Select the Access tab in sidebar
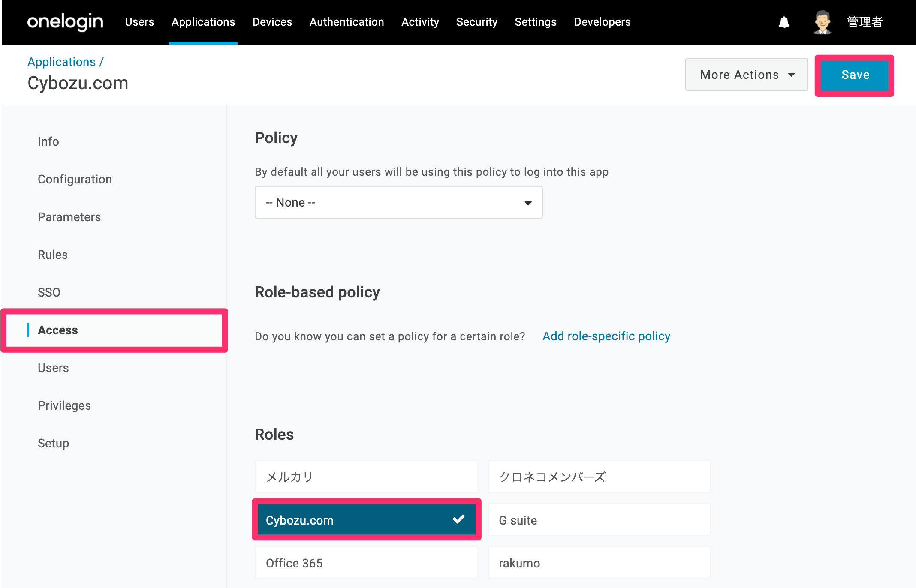The width and height of the screenshot is (916, 588). click(x=114, y=330)
